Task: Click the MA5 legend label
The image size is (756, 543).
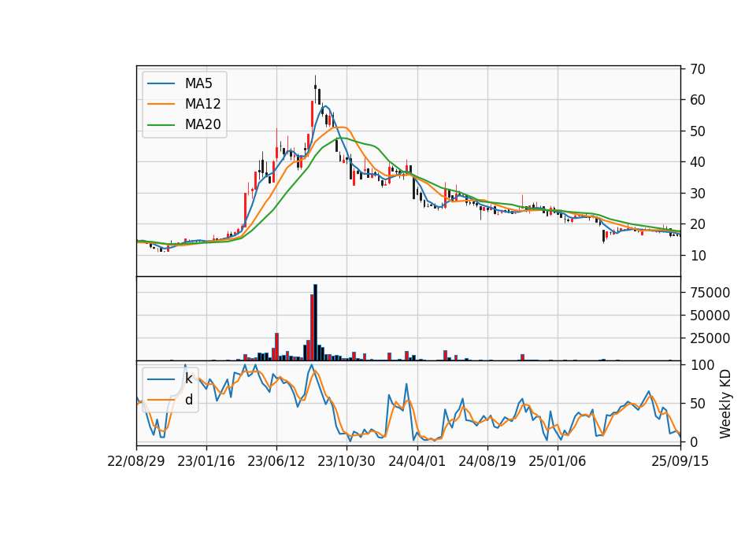Action: tap(198, 83)
